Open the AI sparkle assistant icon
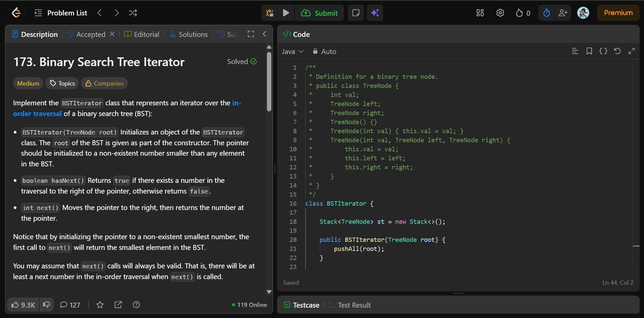Screen dimensions: 644x318 tap(375, 13)
